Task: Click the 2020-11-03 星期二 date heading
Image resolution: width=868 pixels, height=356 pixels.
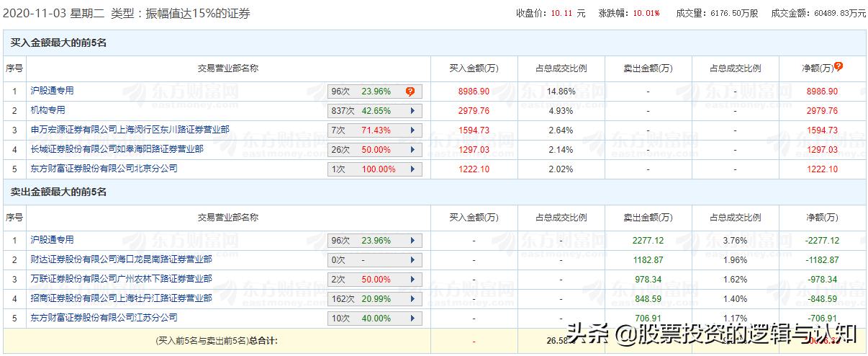Action: 53,14
